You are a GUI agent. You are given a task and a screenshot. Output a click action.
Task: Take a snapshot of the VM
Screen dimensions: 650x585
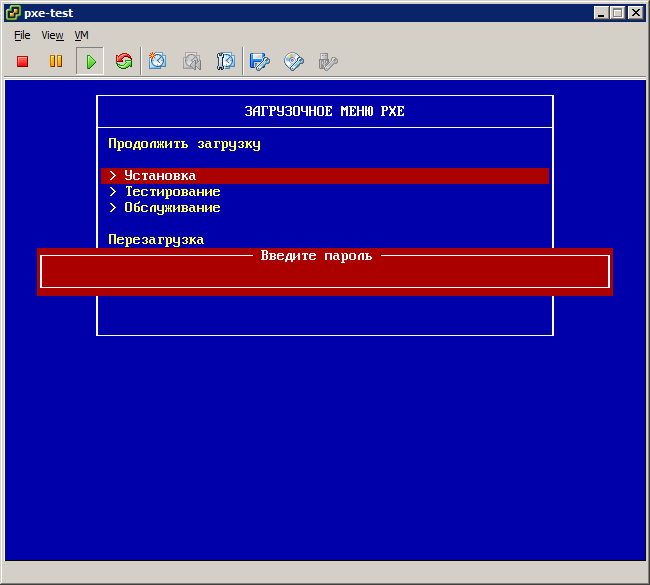point(158,61)
